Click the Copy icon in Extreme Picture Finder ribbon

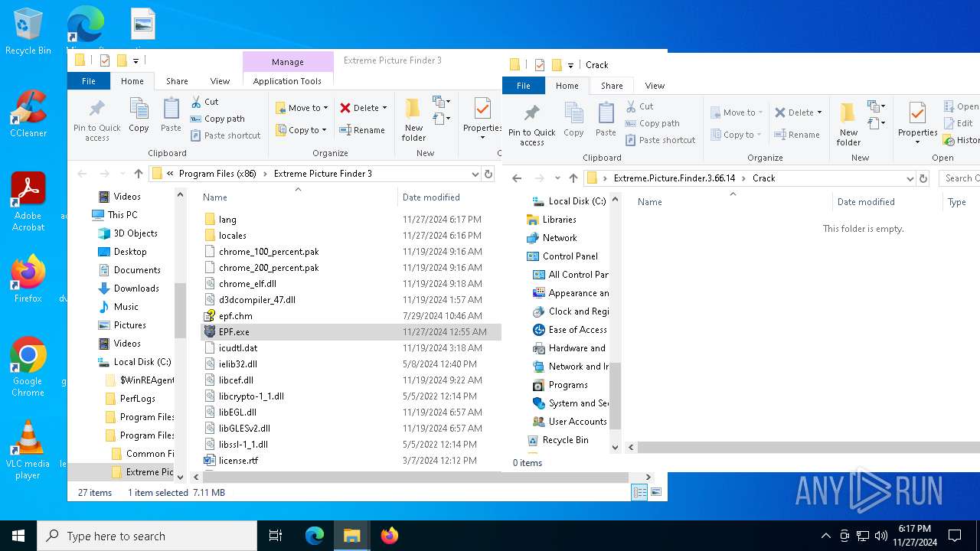[x=139, y=115]
